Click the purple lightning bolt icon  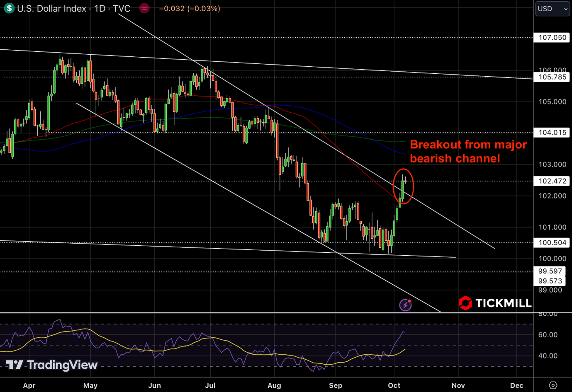click(405, 305)
